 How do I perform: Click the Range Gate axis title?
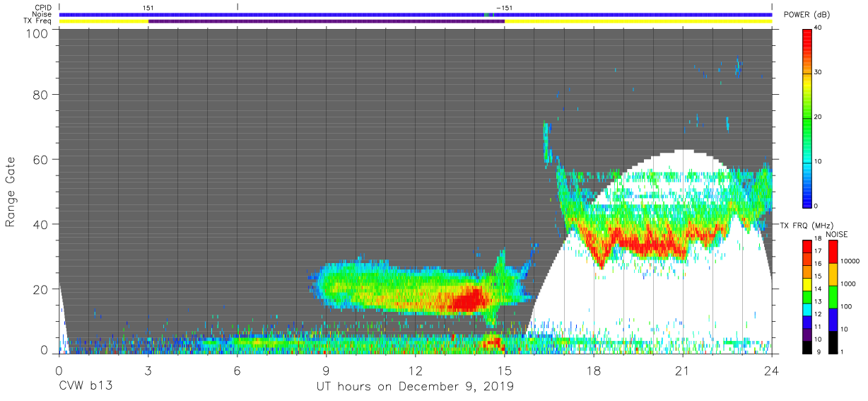(x=11, y=192)
